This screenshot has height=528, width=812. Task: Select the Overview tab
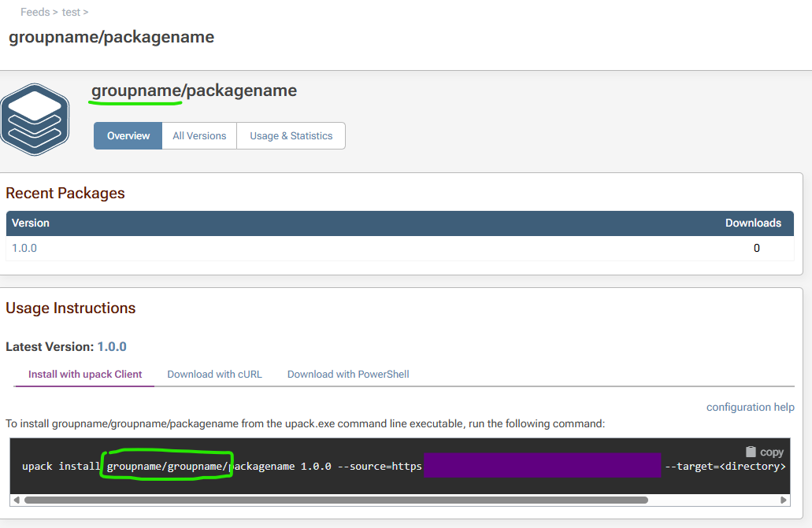(128, 135)
